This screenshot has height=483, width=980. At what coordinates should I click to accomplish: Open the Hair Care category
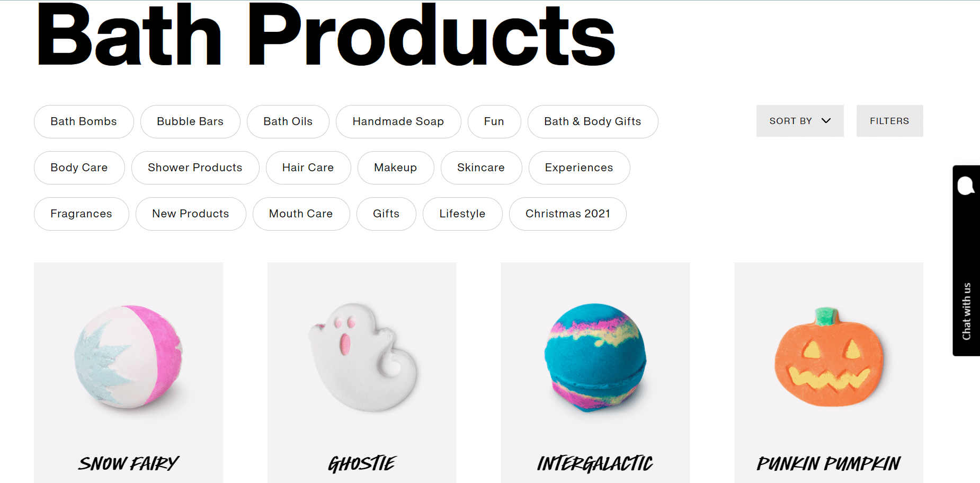(x=308, y=168)
